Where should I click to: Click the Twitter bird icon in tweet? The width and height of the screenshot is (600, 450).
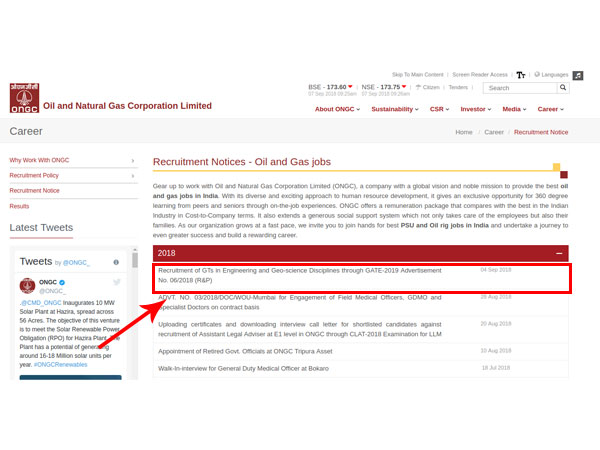pyautogui.click(x=117, y=282)
